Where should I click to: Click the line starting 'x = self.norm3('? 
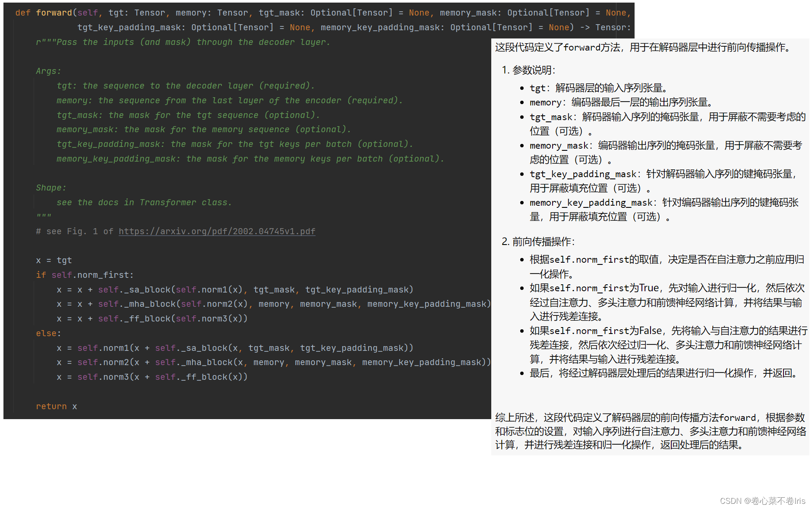pyautogui.click(x=152, y=377)
